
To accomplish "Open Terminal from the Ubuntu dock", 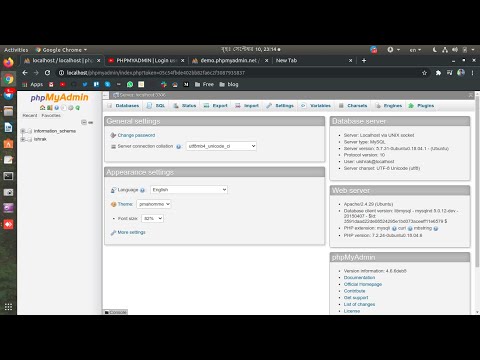I will coord(8,176).
